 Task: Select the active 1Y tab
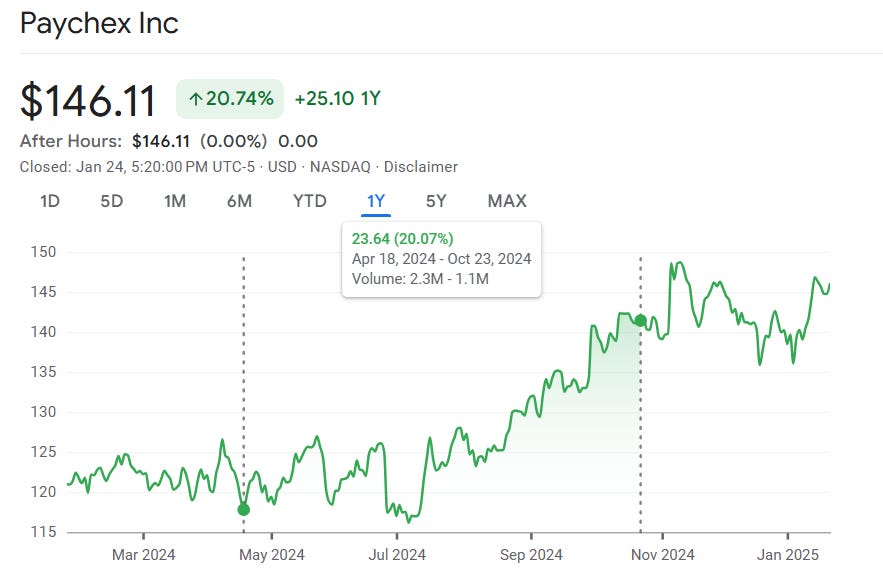coord(376,201)
